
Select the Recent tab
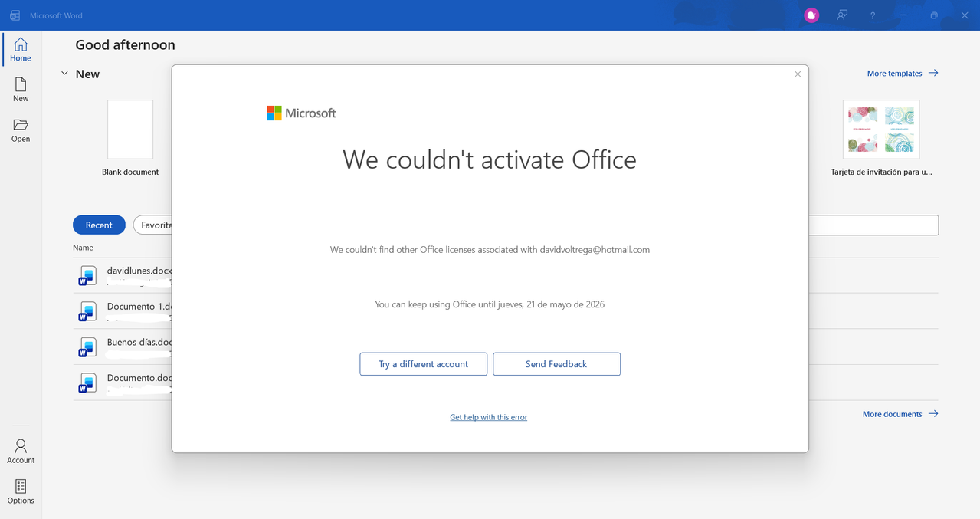(99, 225)
